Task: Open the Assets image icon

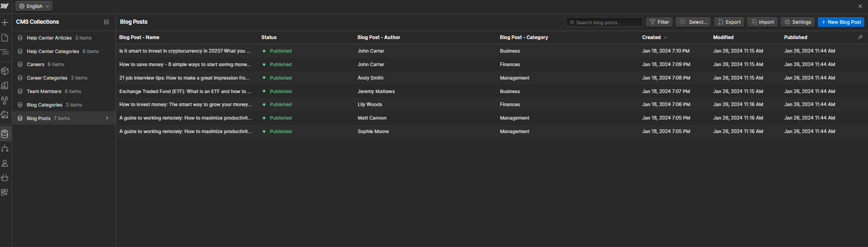Action: click(x=5, y=114)
